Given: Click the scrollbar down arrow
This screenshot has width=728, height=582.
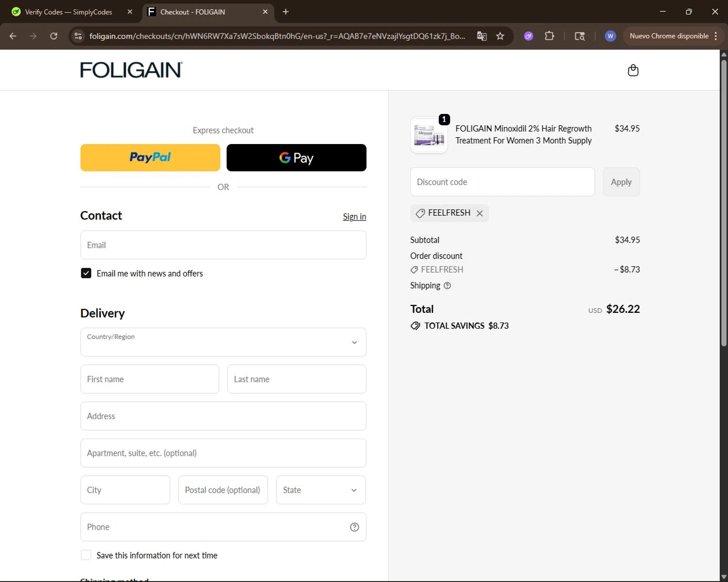Looking at the screenshot, I should click(x=724, y=577).
